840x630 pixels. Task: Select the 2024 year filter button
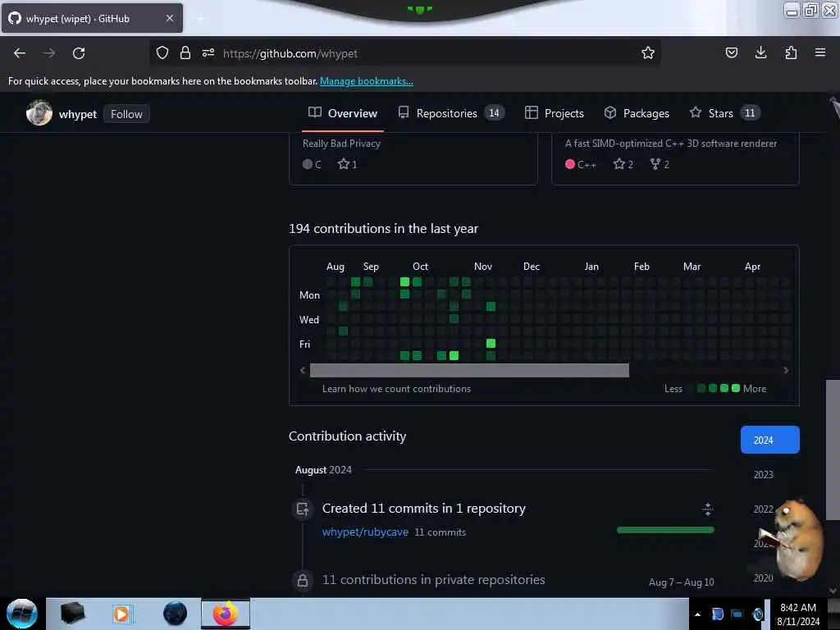pos(769,440)
